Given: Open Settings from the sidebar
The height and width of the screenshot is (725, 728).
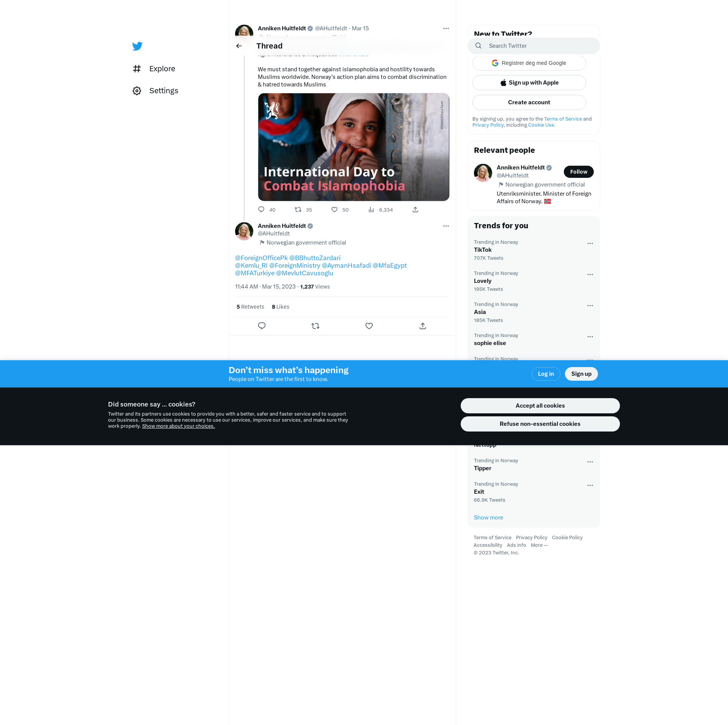Looking at the screenshot, I should 155,91.
